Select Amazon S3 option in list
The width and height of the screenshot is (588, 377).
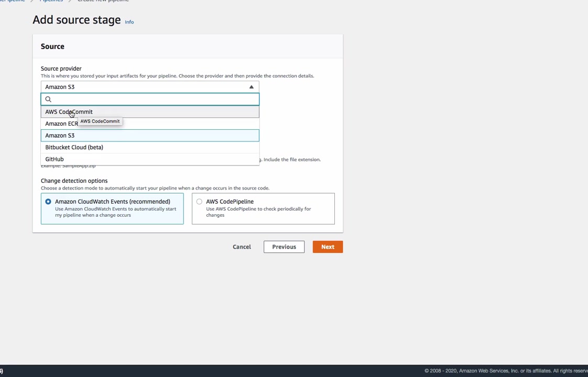tap(150, 135)
